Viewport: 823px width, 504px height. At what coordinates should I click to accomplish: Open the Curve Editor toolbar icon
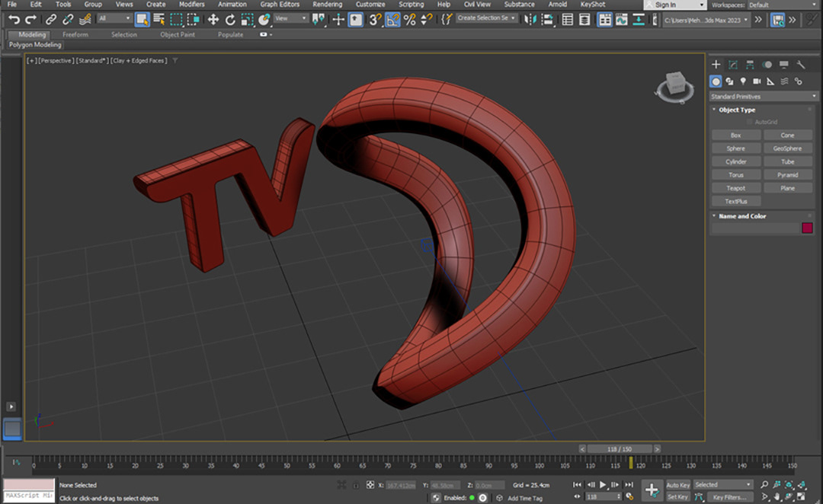point(622,20)
